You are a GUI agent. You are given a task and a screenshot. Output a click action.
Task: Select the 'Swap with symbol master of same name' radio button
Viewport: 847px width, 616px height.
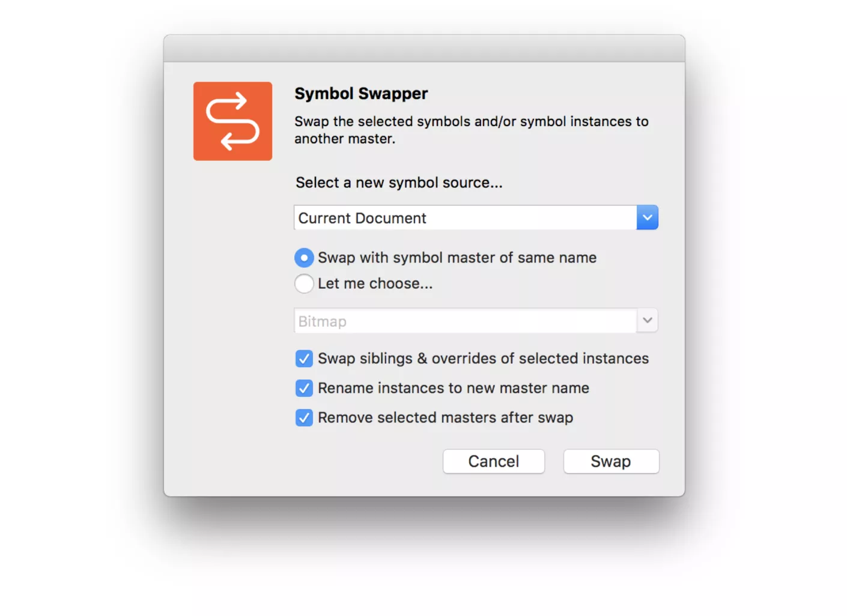point(304,258)
